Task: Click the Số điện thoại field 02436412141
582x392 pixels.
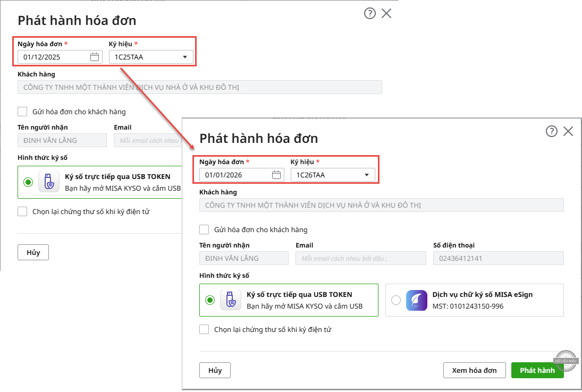Action: click(498, 258)
